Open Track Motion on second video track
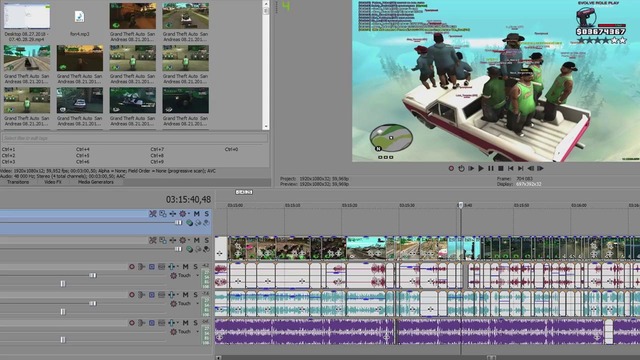 click(x=163, y=240)
